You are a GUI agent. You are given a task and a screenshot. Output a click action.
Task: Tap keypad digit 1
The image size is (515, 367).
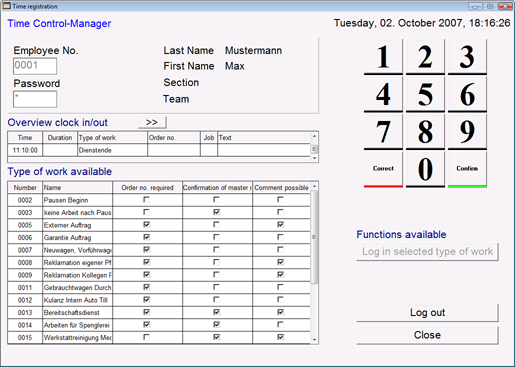point(383,57)
